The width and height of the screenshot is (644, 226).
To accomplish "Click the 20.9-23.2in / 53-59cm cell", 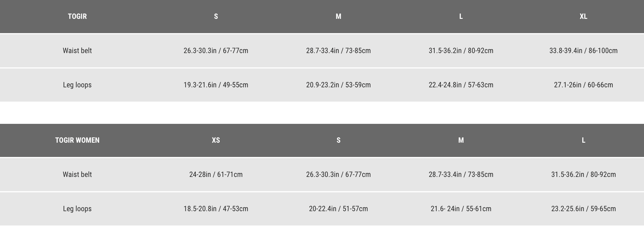I will 338,85.
